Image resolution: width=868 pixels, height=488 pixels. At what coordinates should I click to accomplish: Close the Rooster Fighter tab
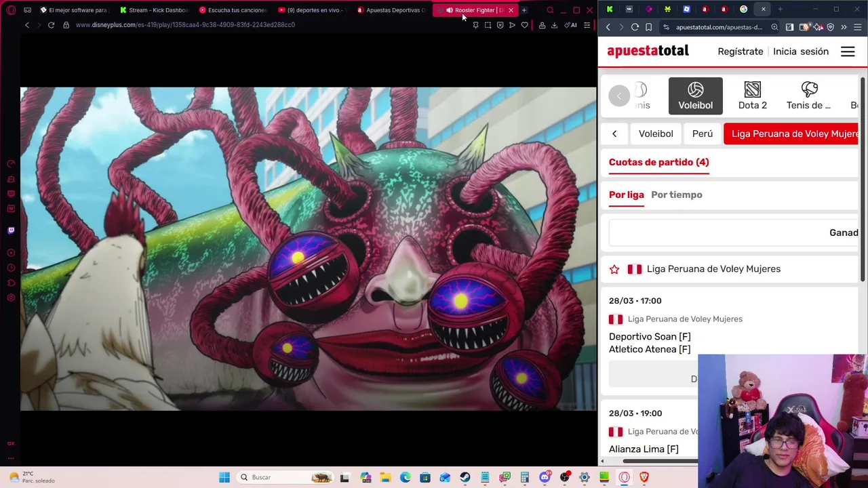[511, 10]
